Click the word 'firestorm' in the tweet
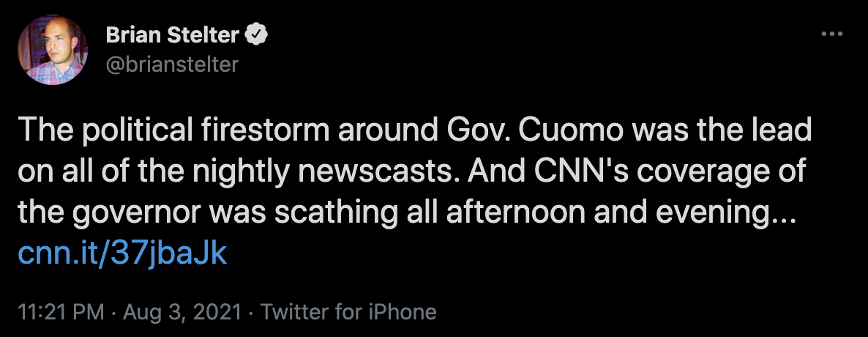 pos(264,130)
